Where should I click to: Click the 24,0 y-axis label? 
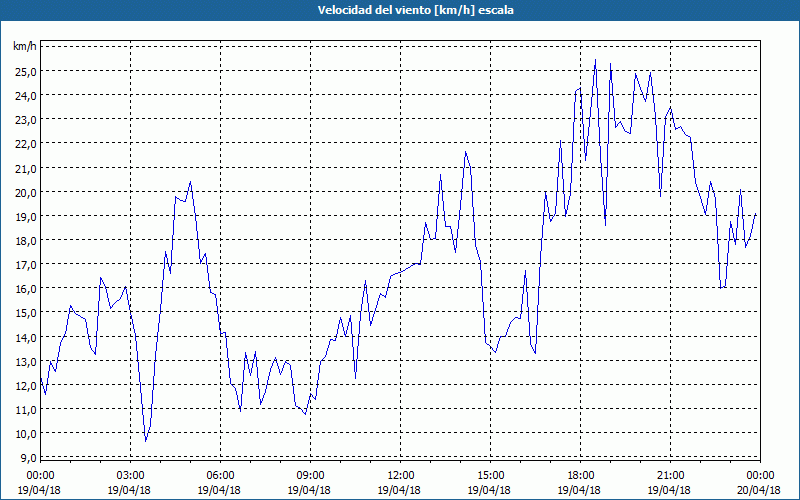(26, 95)
